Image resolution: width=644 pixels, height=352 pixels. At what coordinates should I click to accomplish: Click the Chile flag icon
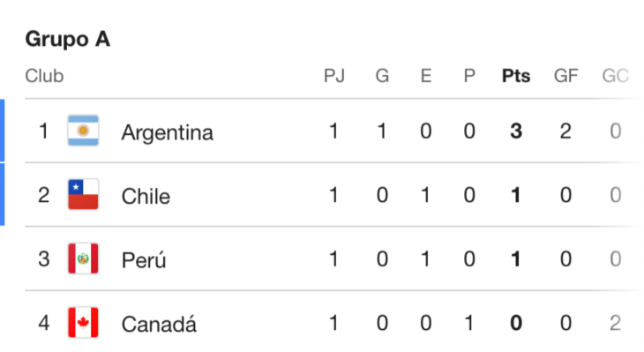[x=83, y=194]
